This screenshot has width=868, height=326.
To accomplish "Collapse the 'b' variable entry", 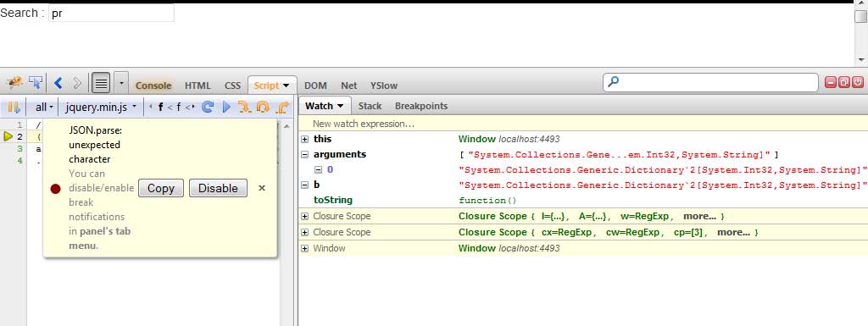I will tap(305, 185).
